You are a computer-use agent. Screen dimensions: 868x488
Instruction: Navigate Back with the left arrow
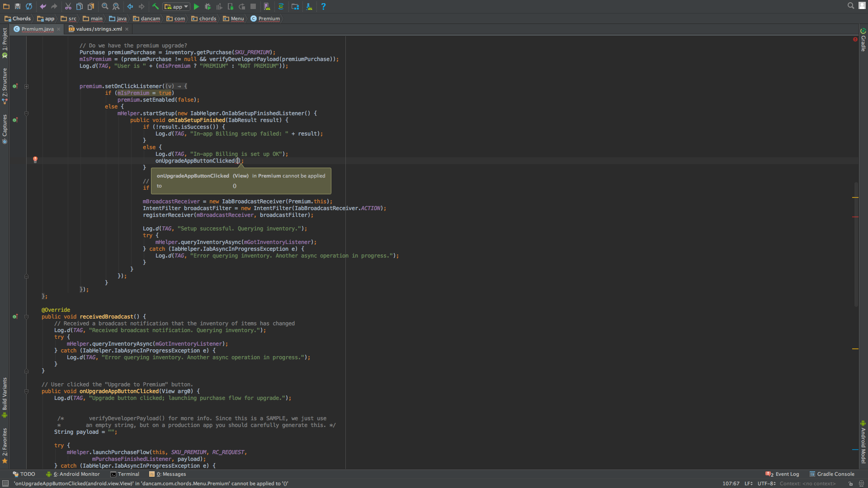click(x=130, y=6)
